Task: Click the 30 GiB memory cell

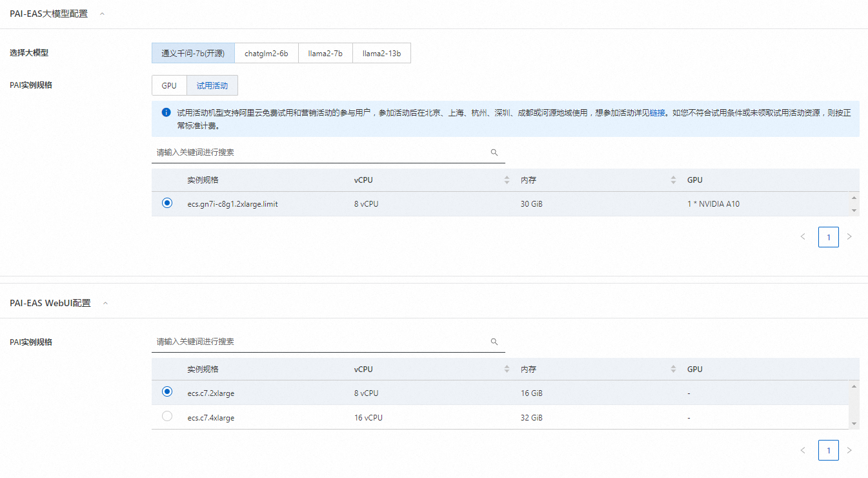Action: point(532,204)
